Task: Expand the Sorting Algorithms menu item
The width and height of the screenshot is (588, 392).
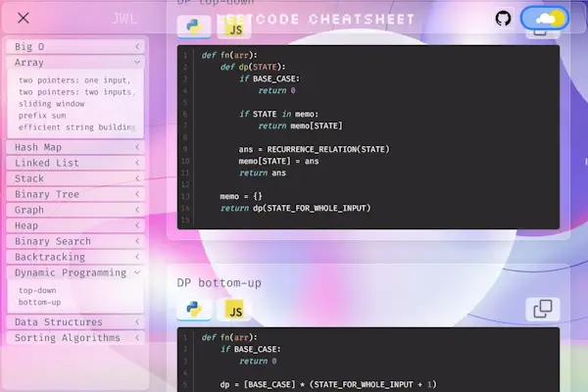Action: pyautogui.click(x=75, y=337)
